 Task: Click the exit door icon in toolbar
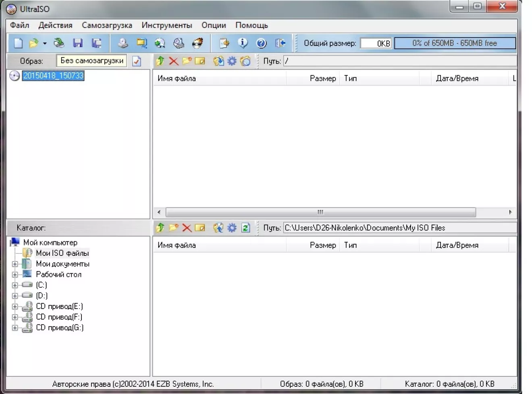point(280,43)
